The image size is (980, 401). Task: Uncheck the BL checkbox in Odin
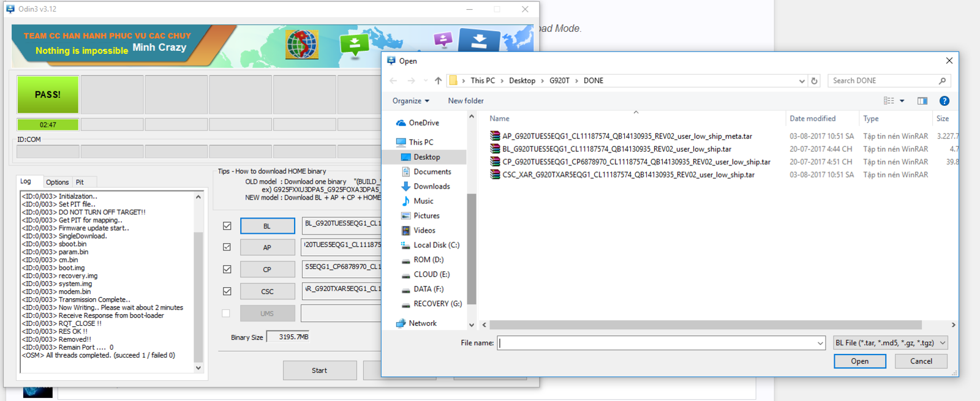(227, 226)
